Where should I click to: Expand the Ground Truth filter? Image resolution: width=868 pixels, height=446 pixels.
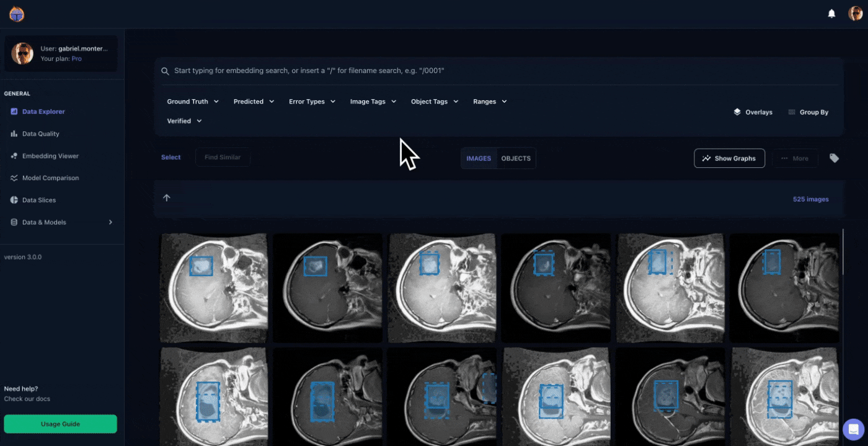[x=193, y=102]
